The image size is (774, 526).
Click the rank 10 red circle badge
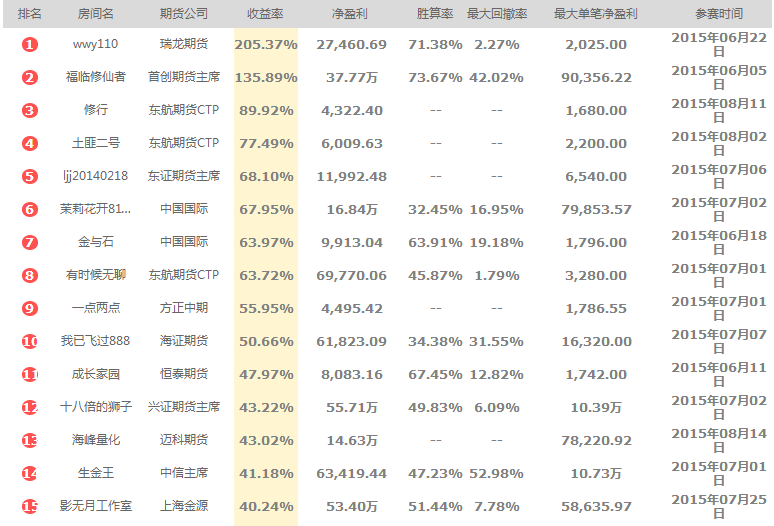[x=30, y=341]
